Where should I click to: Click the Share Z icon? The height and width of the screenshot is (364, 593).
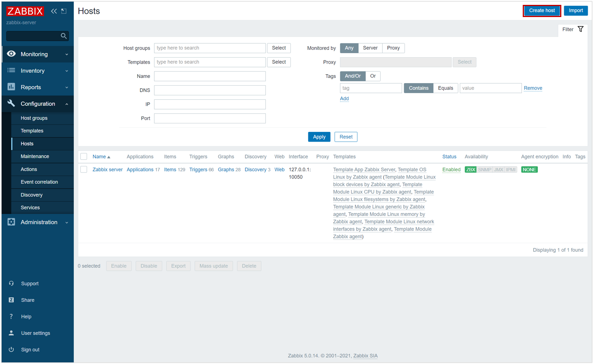tap(11, 300)
